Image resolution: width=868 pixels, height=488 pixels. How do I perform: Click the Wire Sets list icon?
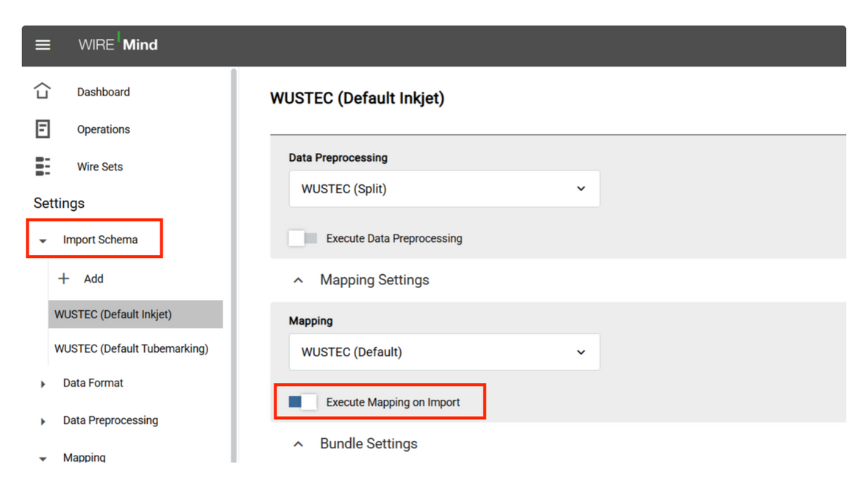pyautogui.click(x=42, y=167)
